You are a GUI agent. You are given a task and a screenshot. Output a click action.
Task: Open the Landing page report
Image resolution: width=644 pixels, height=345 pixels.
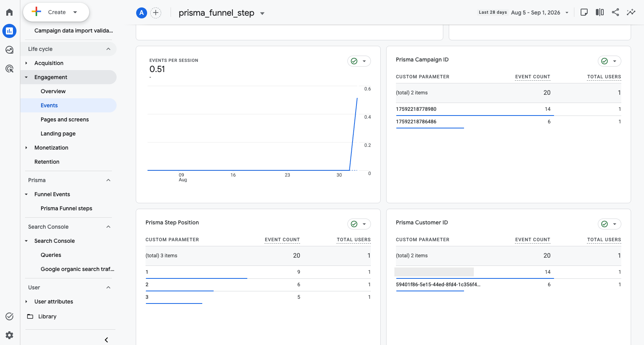tap(58, 134)
